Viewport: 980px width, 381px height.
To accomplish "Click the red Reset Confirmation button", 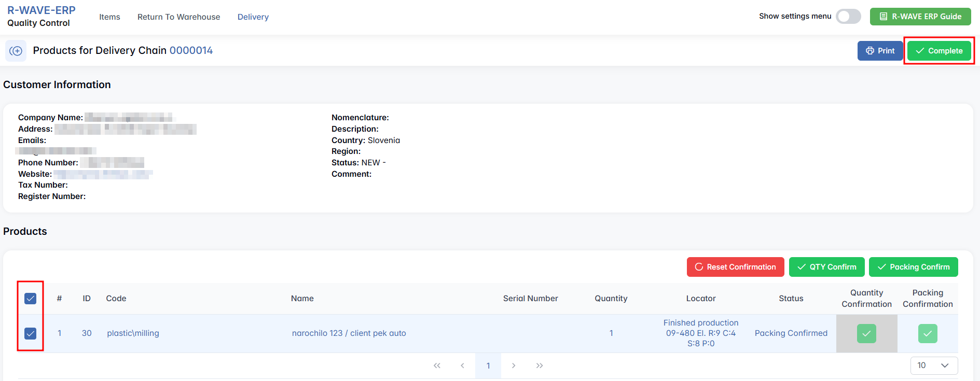I will click(735, 267).
